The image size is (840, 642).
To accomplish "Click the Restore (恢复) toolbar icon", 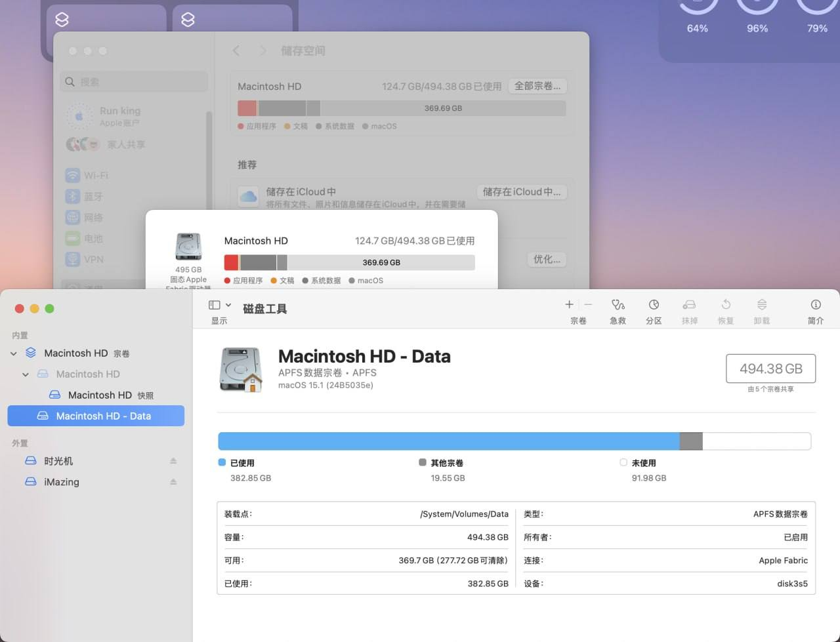I will coord(726,305).
